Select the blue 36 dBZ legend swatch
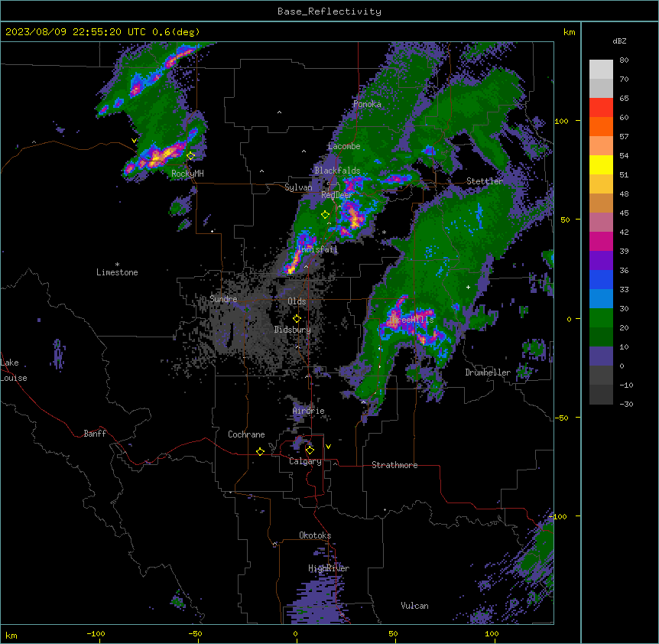This screenshot has width=659, height=644. (601, 279)
